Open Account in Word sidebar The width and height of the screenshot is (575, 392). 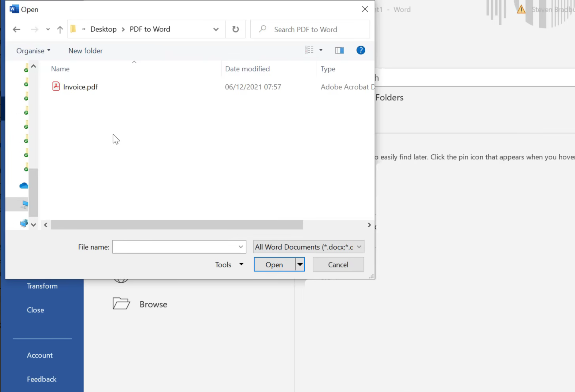coord(40,355)
